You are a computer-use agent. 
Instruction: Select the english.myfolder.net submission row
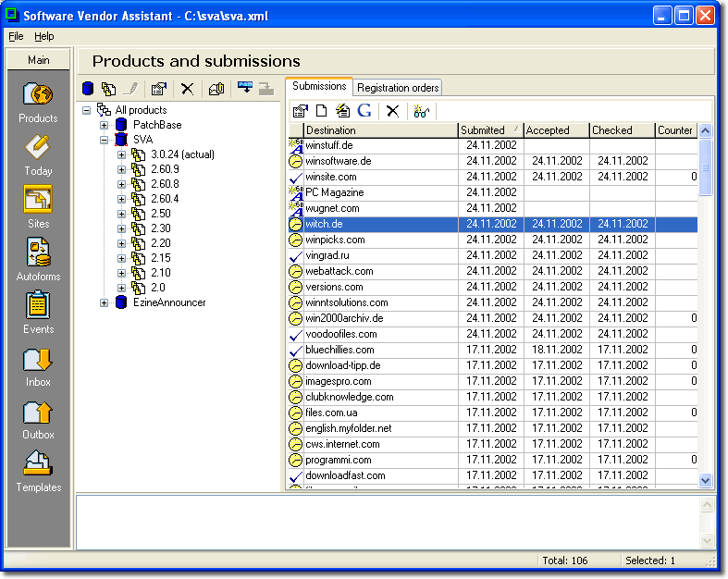click(x=493, y=428)
